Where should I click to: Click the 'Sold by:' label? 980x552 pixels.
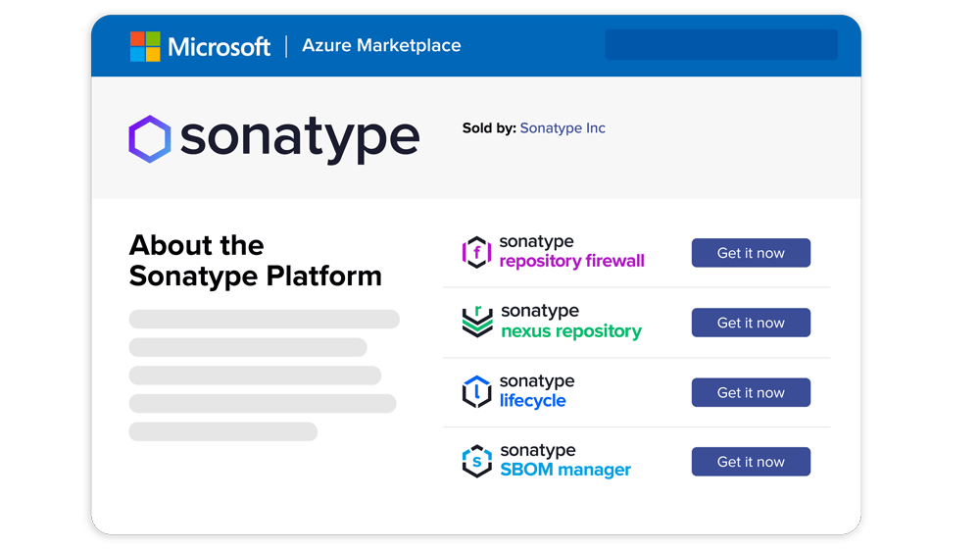point(489,128)
